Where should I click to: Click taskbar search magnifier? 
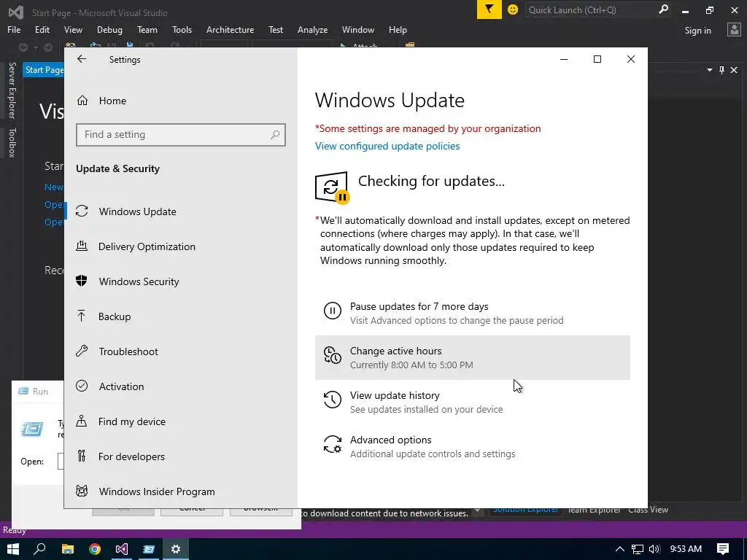(39, 549)
